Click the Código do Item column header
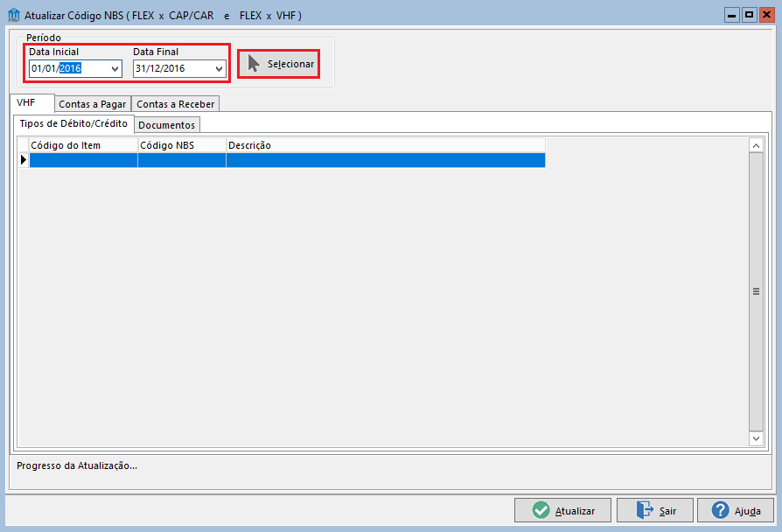The height and width of the screenshot is (532, 782). pos(83,145)
